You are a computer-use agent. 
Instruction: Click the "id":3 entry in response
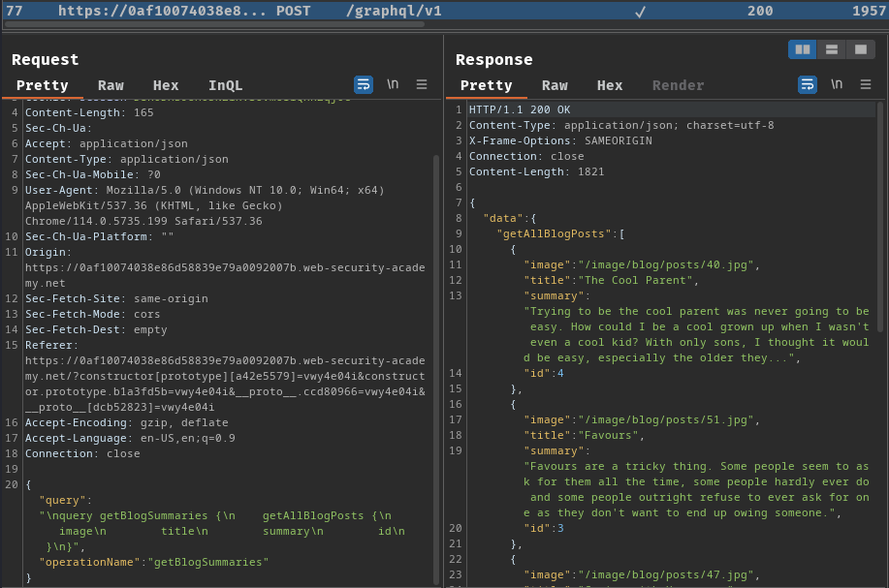click(x=543, y=528)
